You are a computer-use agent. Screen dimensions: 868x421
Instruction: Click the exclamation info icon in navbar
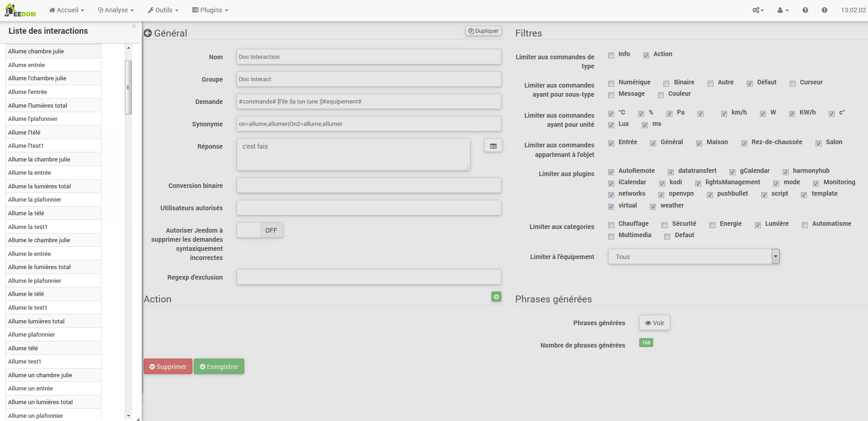click(824, 10)
